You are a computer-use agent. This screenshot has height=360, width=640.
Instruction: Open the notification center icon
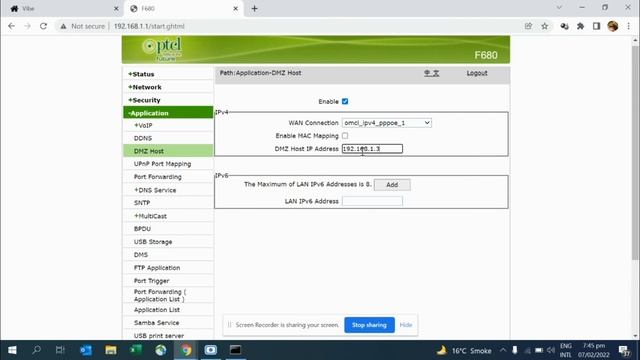pos(624,351)
